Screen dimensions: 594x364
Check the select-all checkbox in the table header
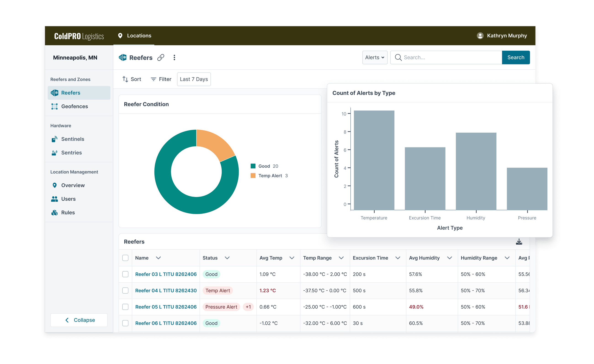point(125,258)
